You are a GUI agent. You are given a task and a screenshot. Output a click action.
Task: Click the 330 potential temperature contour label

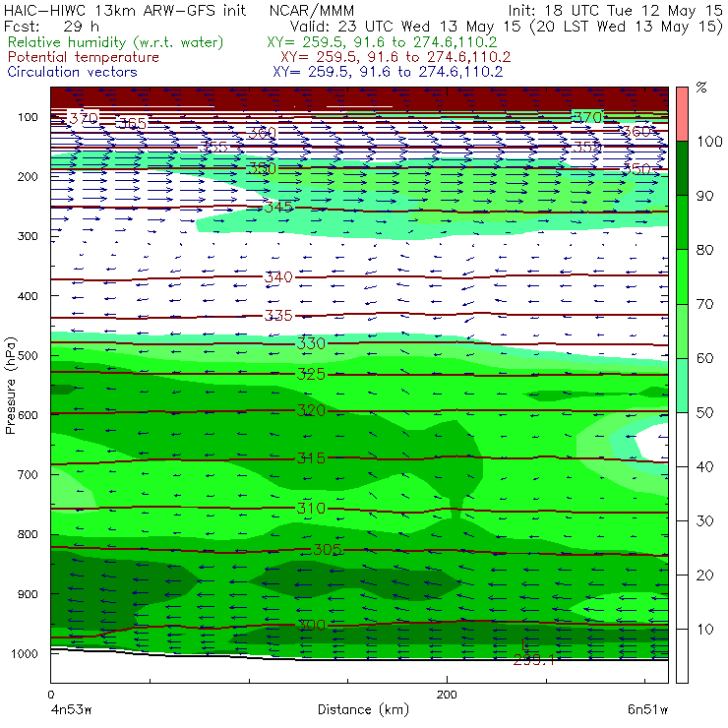coord(311,343)
